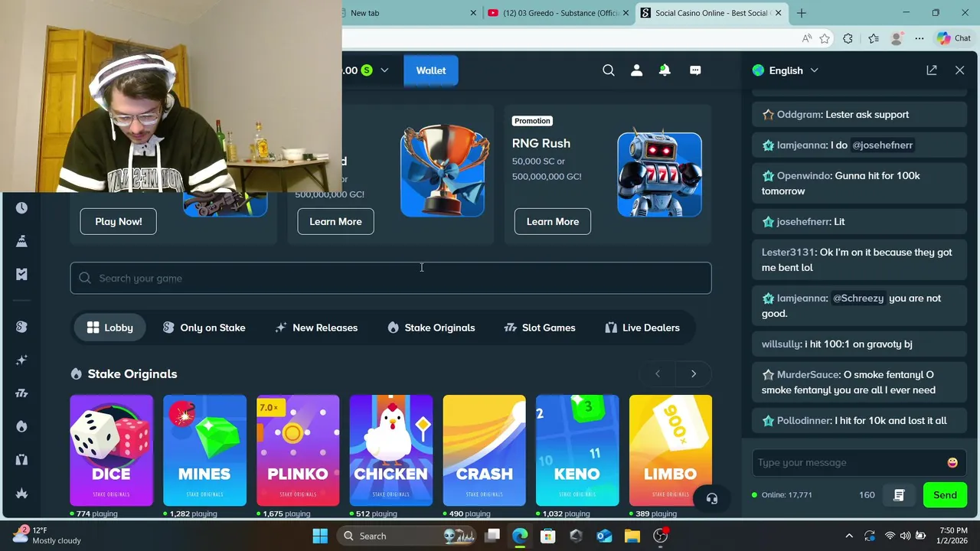Open the Dice game thumbnail
This screenshot has width=980, height=551.
pos(111,450)
